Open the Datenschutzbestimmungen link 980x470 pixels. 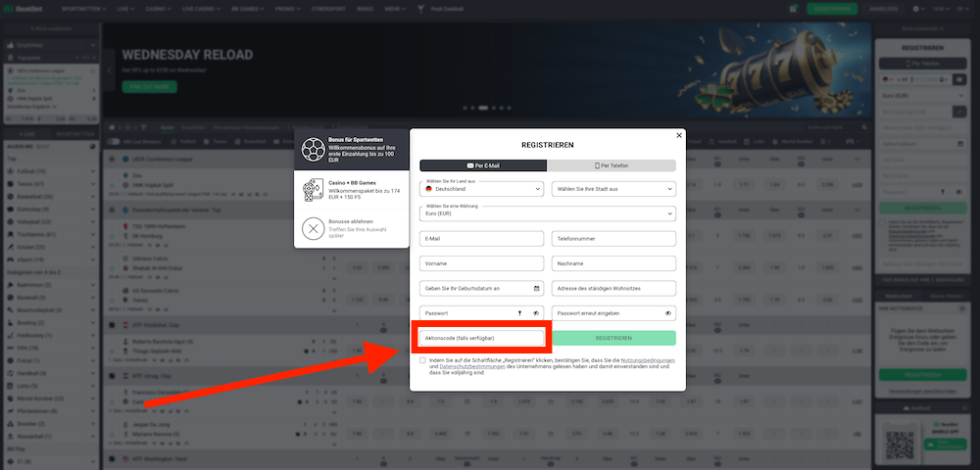click(472, 366)
